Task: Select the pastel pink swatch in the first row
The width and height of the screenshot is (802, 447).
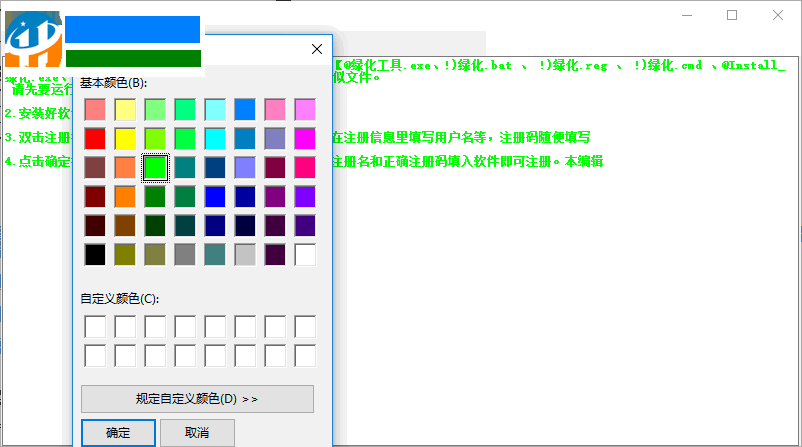Action: coord(275,110)
